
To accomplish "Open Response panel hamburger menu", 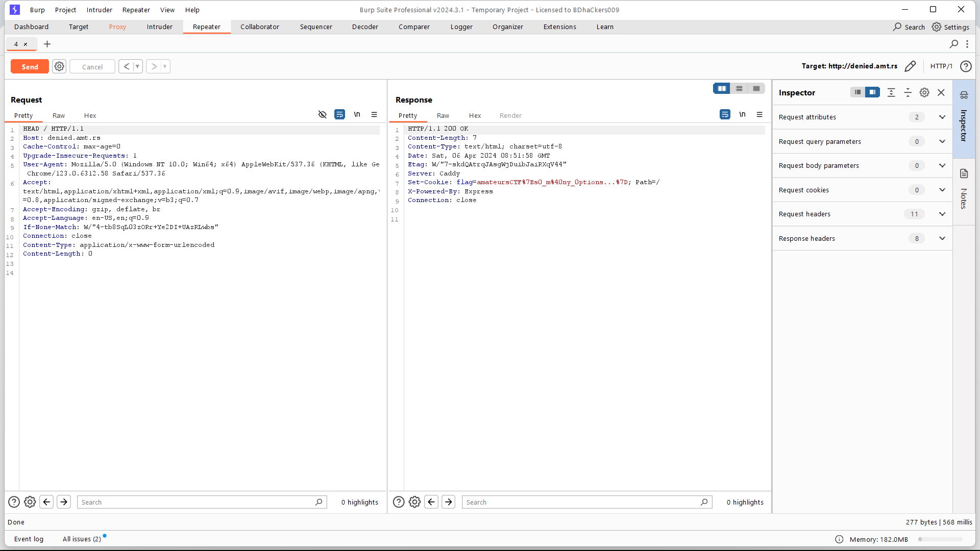I will [x=759, y=115].
